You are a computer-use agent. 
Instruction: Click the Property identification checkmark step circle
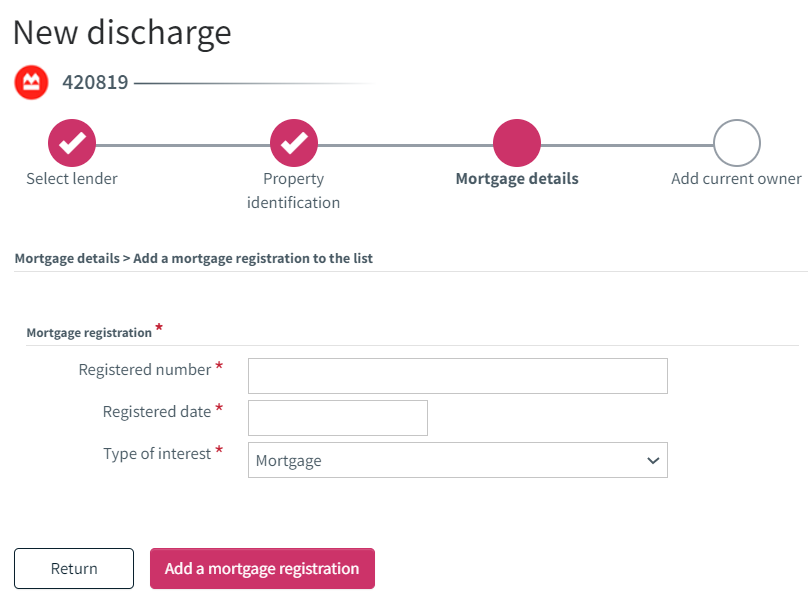(294, 143)
